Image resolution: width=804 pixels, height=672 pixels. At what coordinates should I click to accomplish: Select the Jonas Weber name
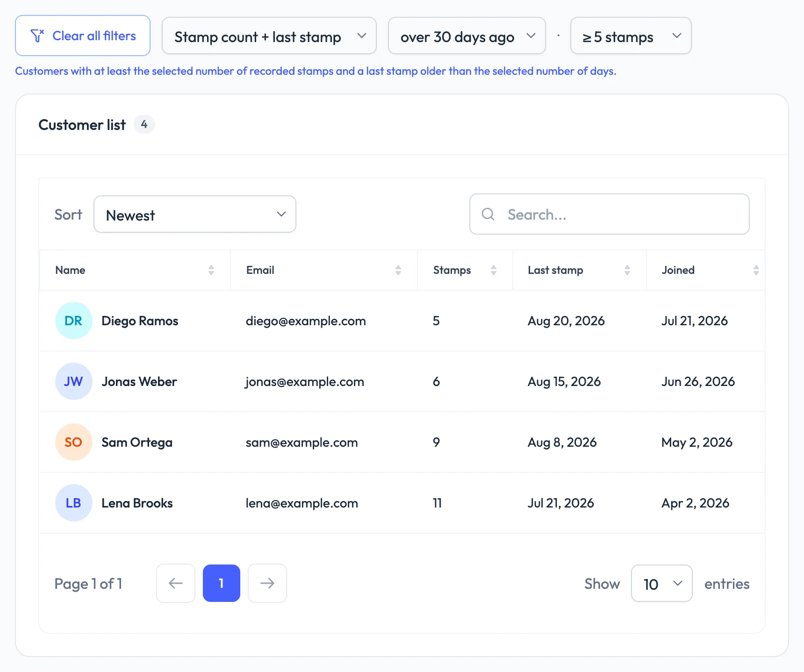[139, 382]
